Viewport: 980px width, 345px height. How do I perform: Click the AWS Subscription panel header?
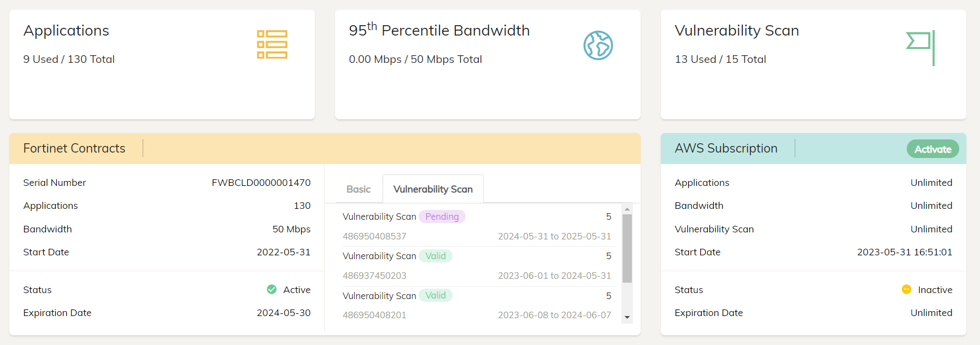click(x=726, y=148)
